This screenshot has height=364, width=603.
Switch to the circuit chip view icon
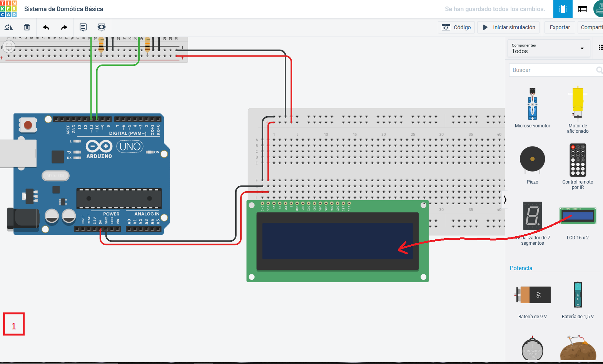click(x=563, y=9)
